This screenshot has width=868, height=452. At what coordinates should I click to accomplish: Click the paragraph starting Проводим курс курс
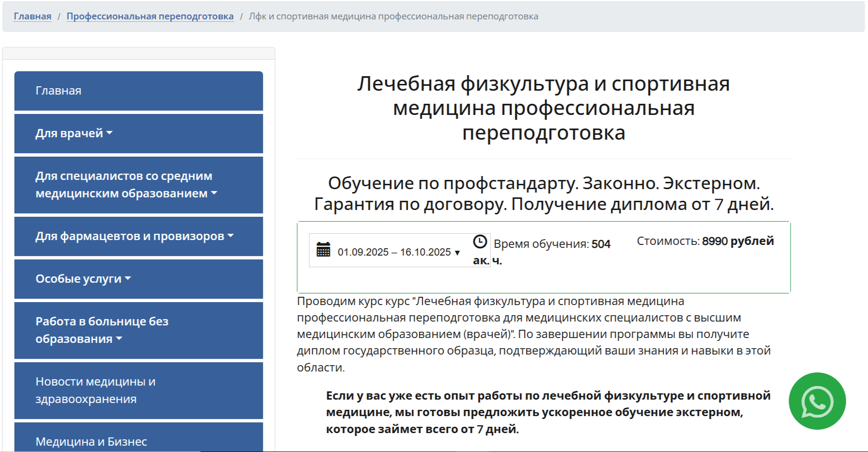click(534, 334)
